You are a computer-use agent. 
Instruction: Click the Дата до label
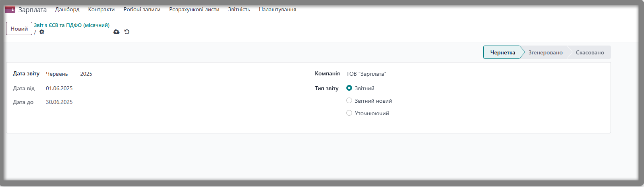pyautogui.click(x=23, y=102)
